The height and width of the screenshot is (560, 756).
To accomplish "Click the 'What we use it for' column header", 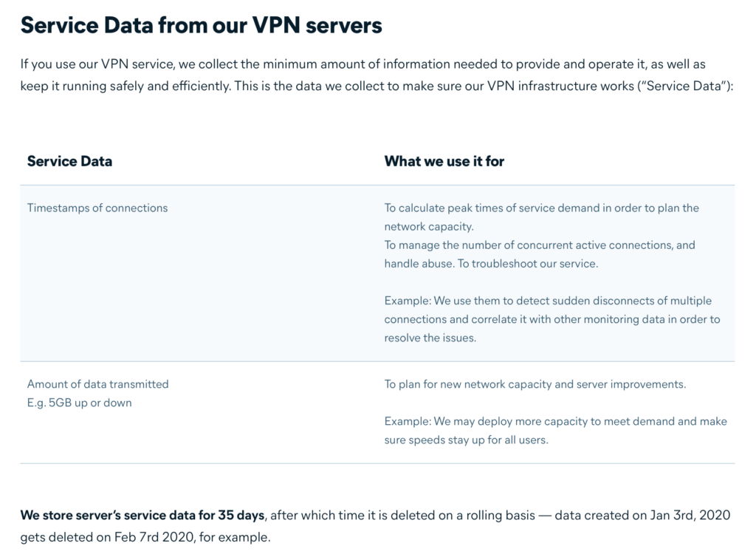I will tap(444, 161).
